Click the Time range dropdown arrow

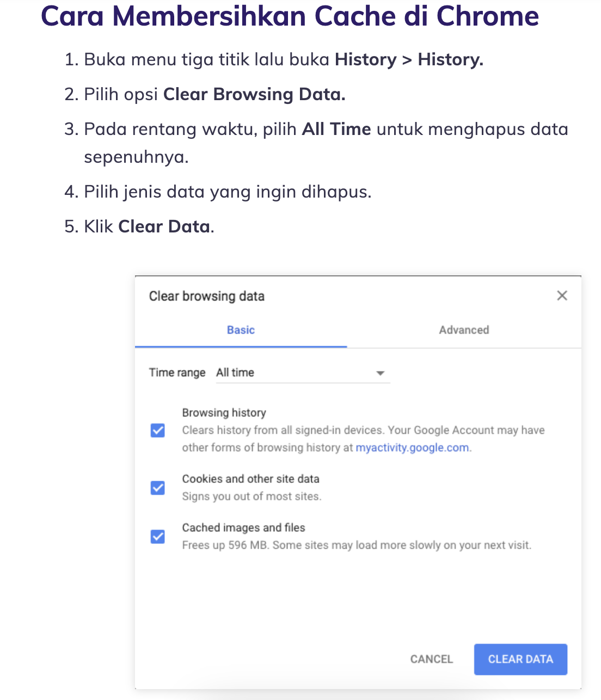pyautogui.click(x=381, y=373)
